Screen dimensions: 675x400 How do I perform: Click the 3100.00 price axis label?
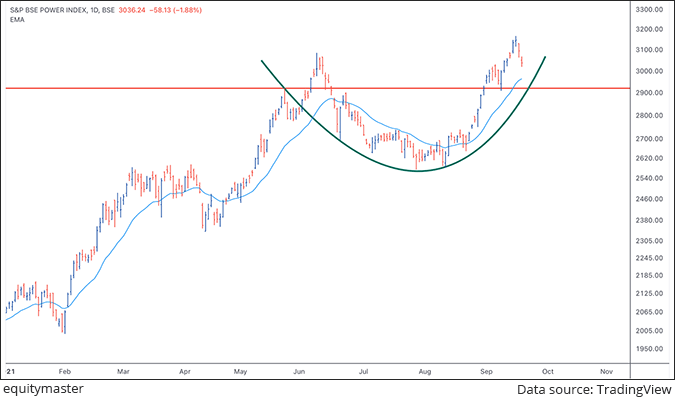coord(649,50)
